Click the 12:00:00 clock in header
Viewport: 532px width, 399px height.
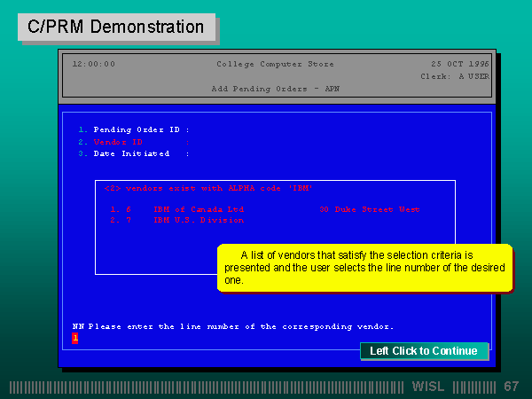(x=93, y=64)
